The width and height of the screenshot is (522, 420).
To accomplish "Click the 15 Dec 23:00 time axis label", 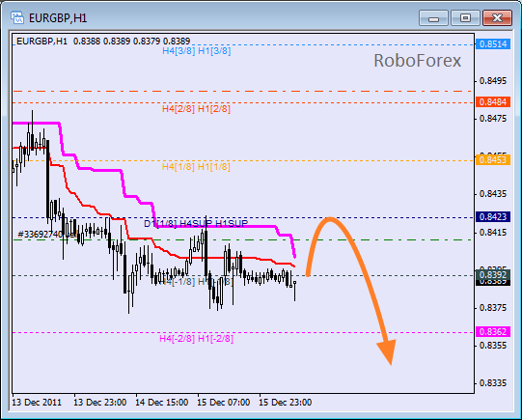I will coord(286,403).
